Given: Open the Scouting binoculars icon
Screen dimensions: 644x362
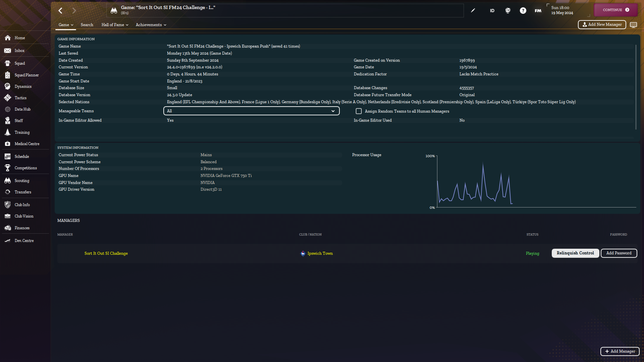Looking at the screenshot, I should [7, 181].
